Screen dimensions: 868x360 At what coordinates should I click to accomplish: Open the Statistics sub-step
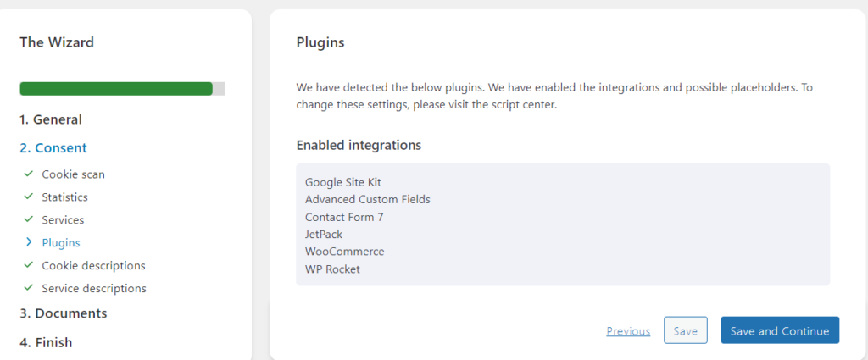(64, 197)
